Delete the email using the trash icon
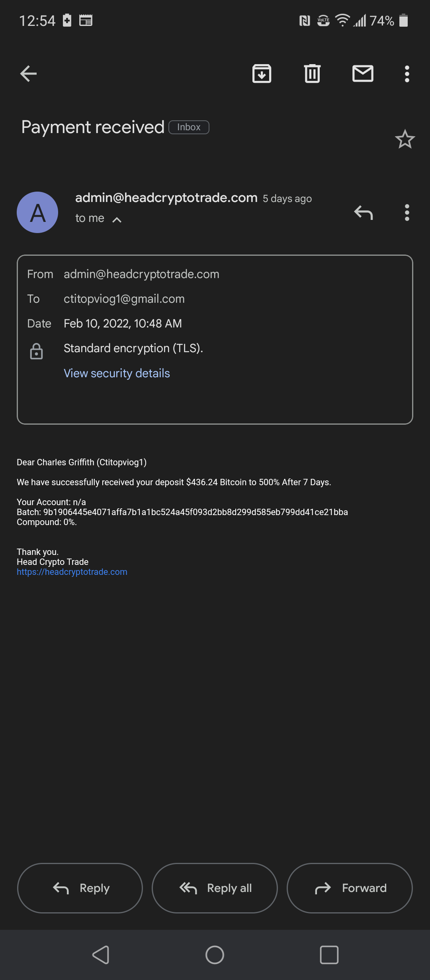The width and height of the screenshot is (430, 980). click(312, 74)
